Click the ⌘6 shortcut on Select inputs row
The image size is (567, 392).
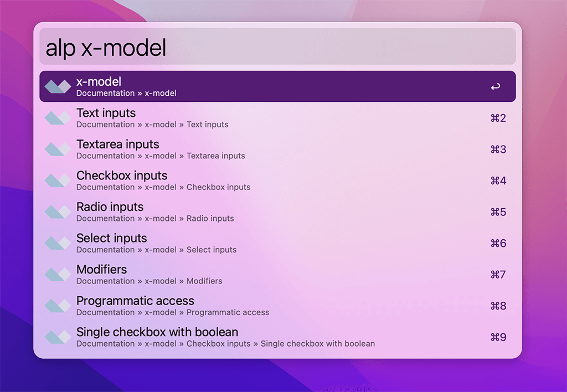(498, 243)
